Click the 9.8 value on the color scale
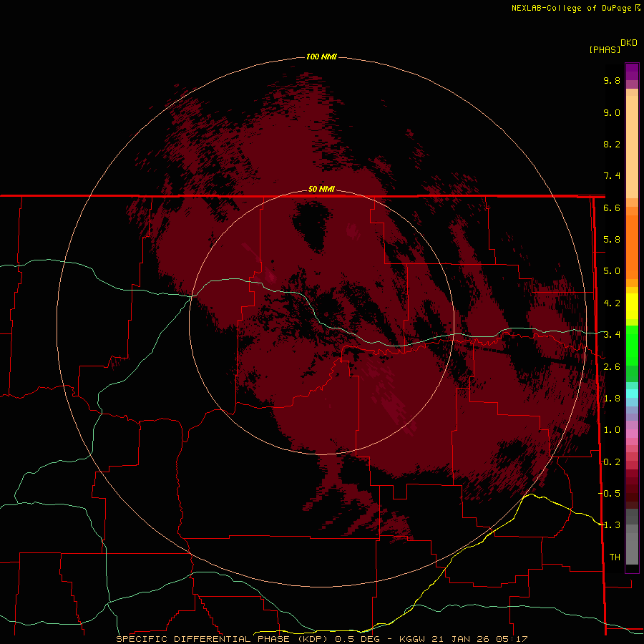This screenshot has height=644, width=644. [x=612, y=80]
